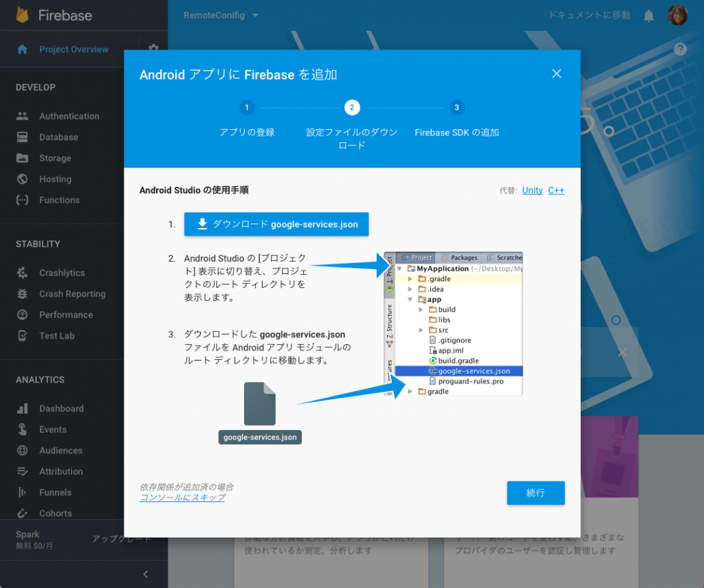Screen dimensions: 704x588
Task: Click the google-services.json file icon
Action: click(x=259, y=403)
